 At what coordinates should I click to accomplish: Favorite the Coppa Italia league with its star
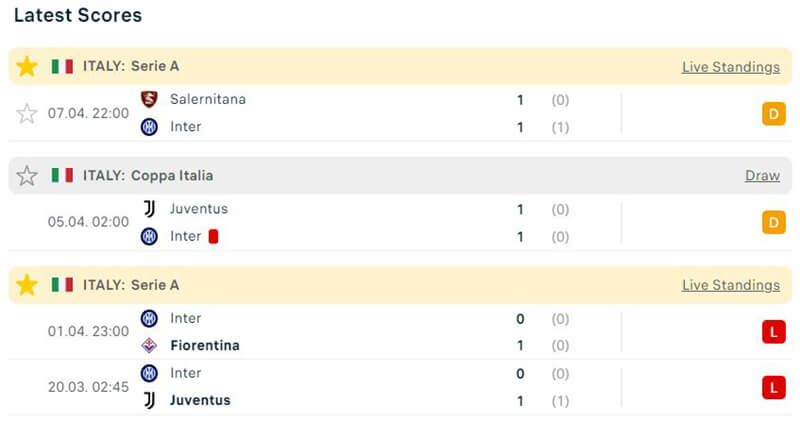(x=27, y=176)
